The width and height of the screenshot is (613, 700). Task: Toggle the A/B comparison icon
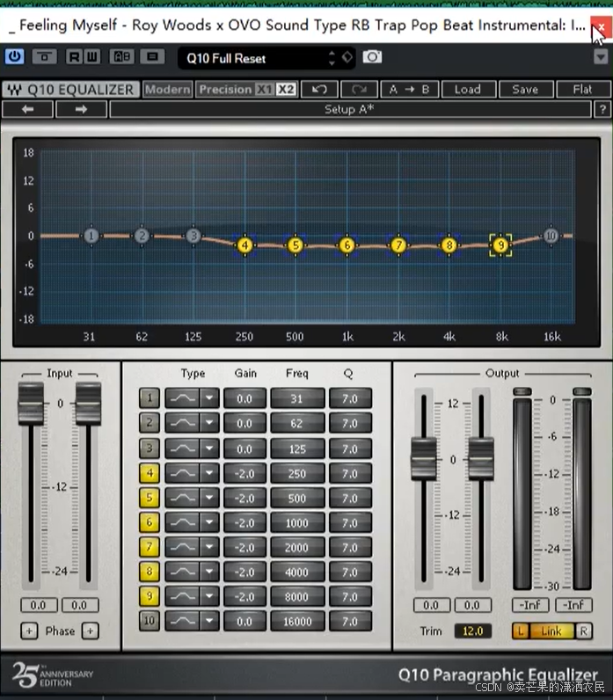coord(122,56)
